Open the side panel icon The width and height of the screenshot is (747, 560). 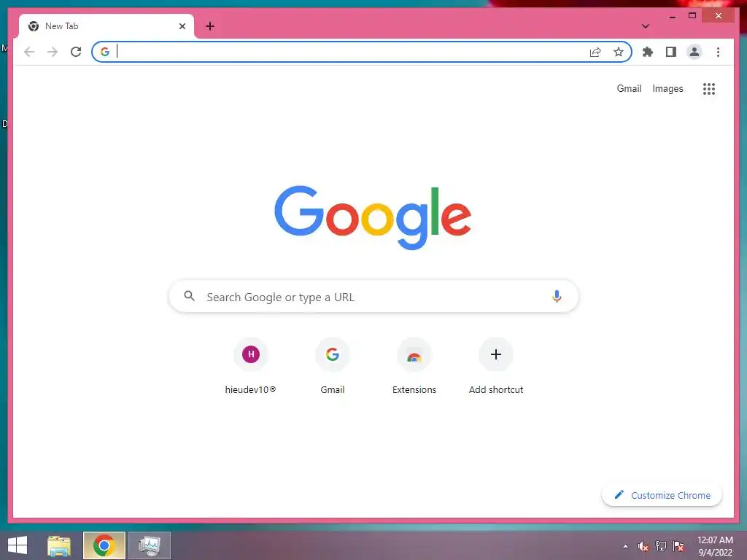pyautogui.click(x=671, y=52)
